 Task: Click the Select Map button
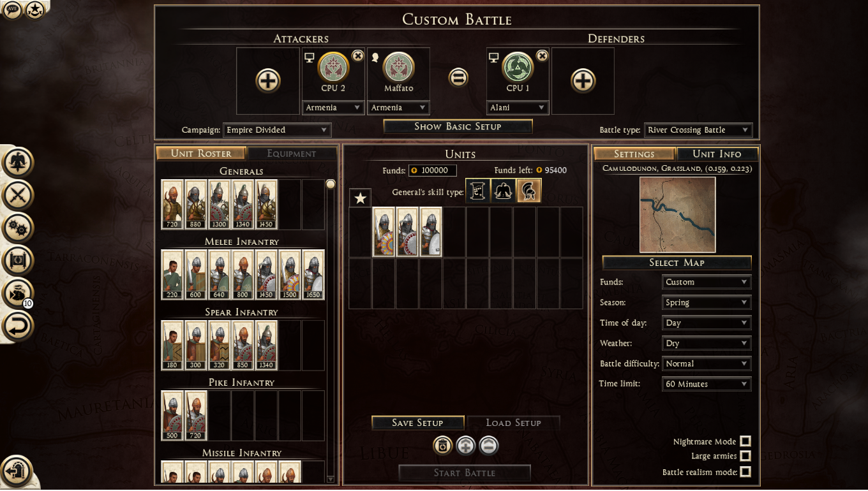click(677, 263)
